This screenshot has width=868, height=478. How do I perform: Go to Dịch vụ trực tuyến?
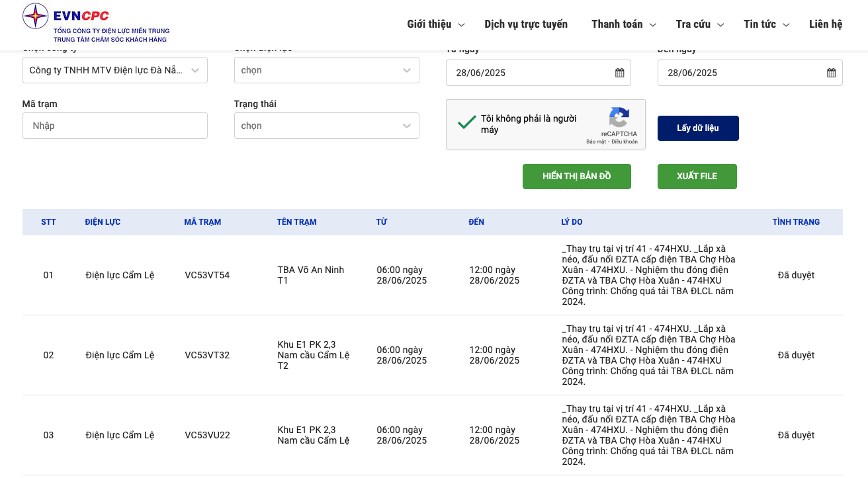[x=526, y=24]
